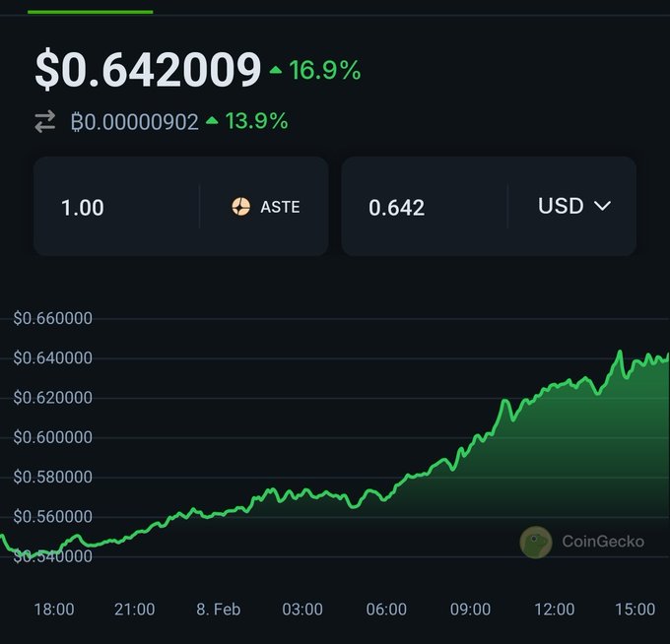Open the USD currency dropdown
Viewport: 670px width, 644px height.
coord(573,207)
